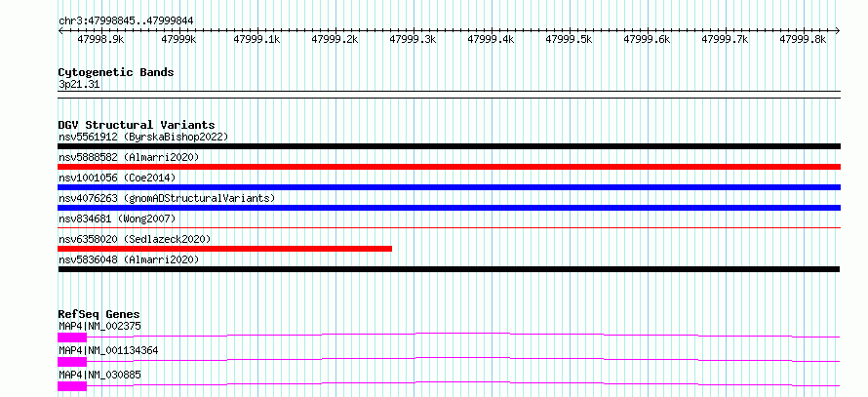The width and height of the screenshot is (868, 397).
Task: Open transcript label MAP4|NM_030885
Action: pos(99,375)
